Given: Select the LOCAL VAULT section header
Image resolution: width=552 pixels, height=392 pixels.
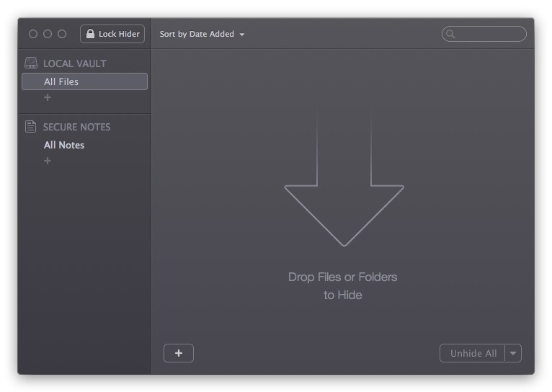Looking at the screenshot, I should pos(74,63).
